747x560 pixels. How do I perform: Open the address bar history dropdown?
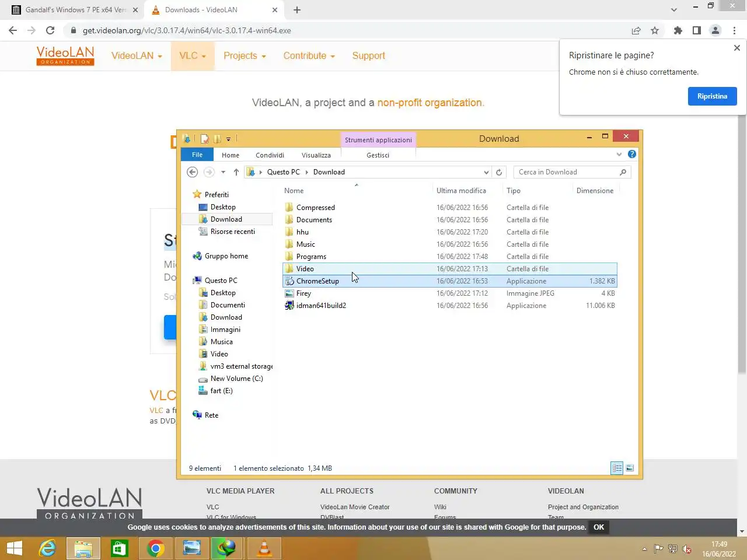[x=486, y=172]
